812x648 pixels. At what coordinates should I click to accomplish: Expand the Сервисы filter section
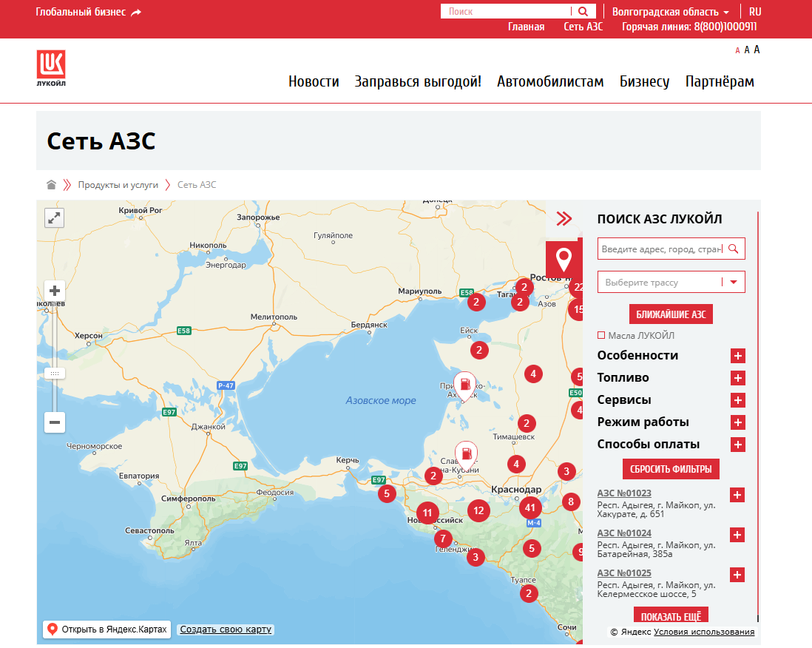click(x=738, y=400)
